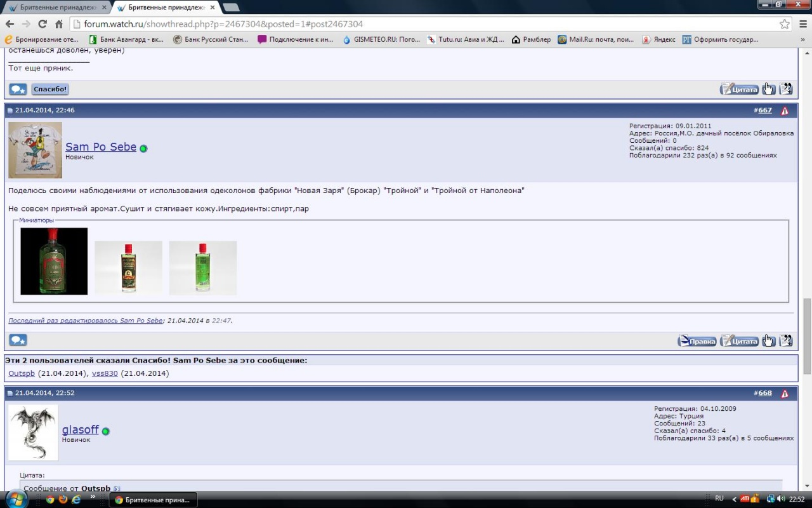Click the report warning icon on post #667
812x508 pixels.
click(x=785, y=110)
